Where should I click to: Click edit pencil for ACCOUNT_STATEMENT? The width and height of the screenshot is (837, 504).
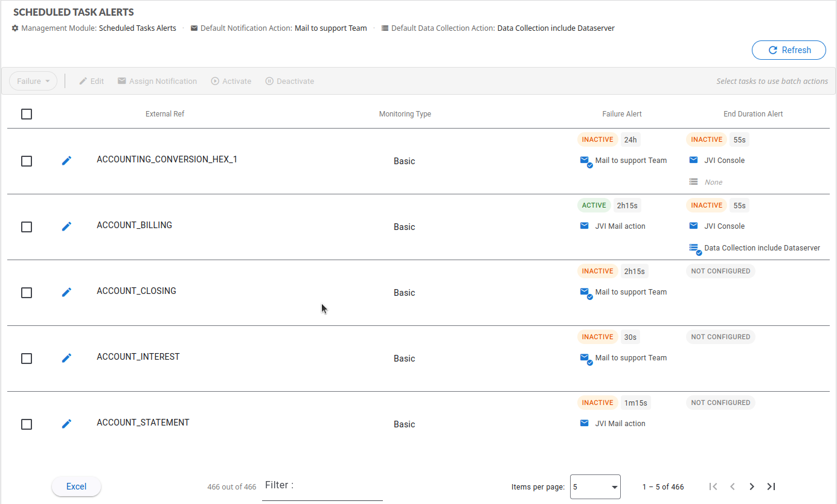click(x=66, y=424)
